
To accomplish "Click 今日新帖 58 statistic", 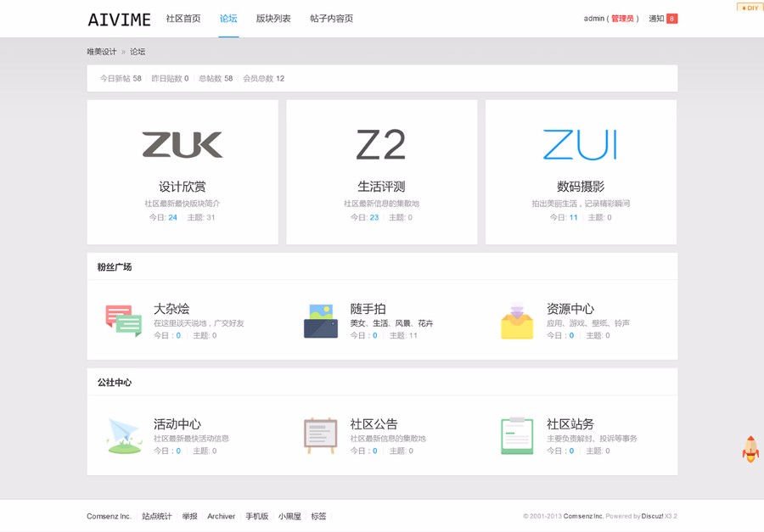I will coord(121,78).
